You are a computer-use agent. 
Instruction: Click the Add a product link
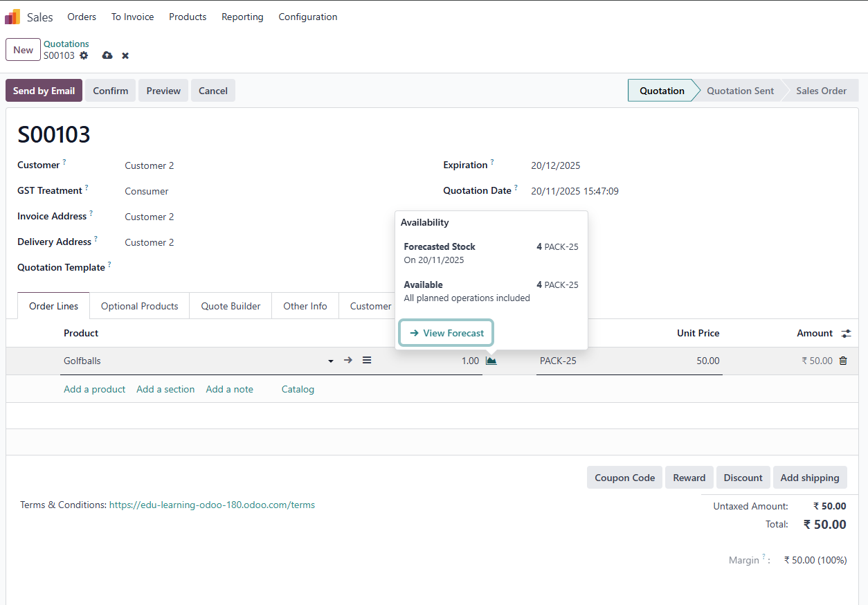click(94, 389)
